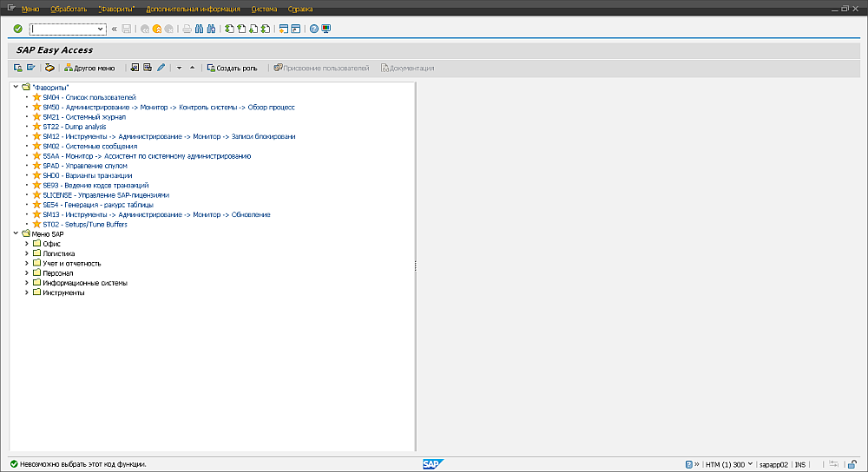Screen dimensions: 868x472
Task: Select favorite SE93 - Ведение кодов транзакций
Action: [95, 186]
